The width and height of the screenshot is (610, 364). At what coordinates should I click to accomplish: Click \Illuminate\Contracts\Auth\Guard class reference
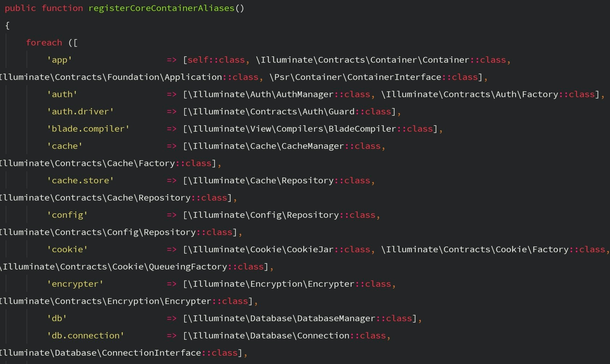pyautogui.click(x=289, y=111)
